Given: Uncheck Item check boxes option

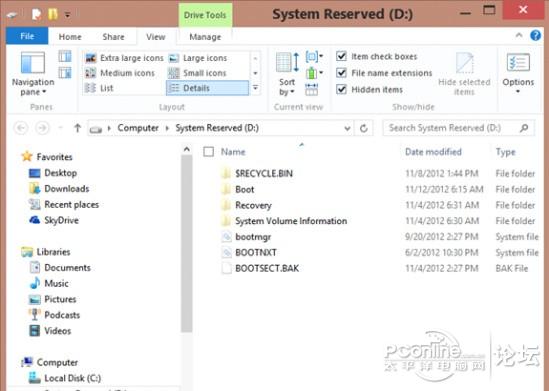Looking at the screenshot, I should pos(341,56).
